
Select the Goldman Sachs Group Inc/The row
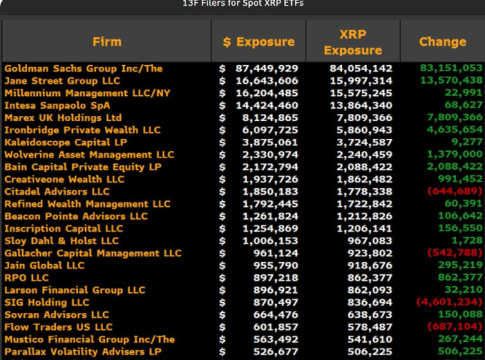point(243,68)
